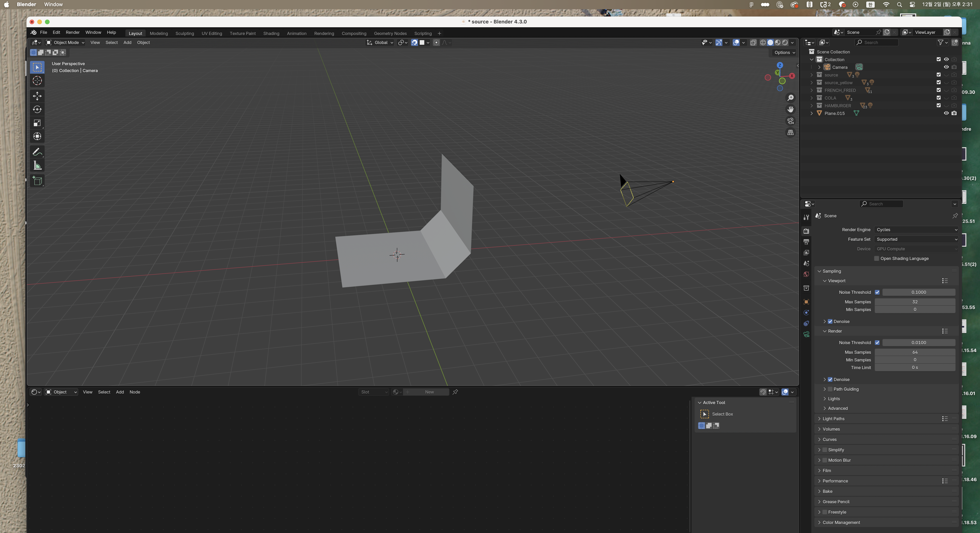Viewport: 980px width, 533px height.
Task: Adjust the Render Time Limit field
Action: [914, 368]
